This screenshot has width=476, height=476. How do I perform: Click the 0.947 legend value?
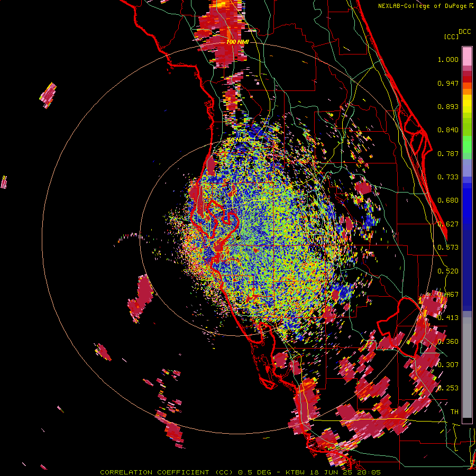coord(448,83)
